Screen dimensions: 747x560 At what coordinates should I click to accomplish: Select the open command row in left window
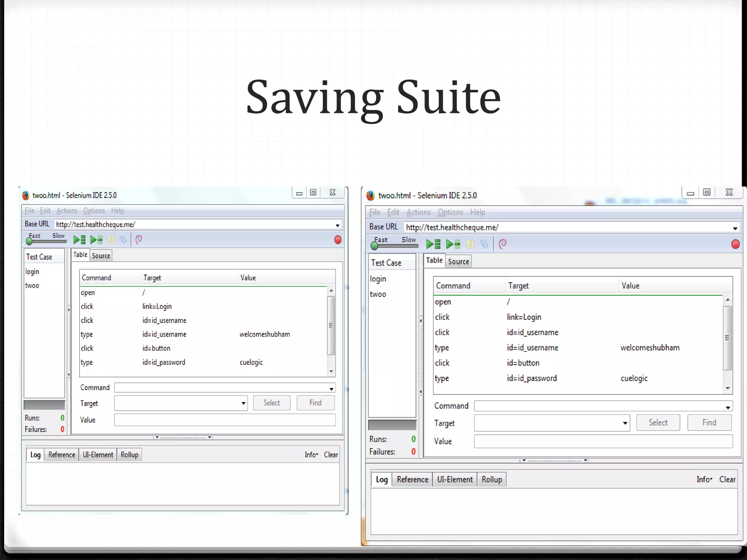[x=204, y=293]
